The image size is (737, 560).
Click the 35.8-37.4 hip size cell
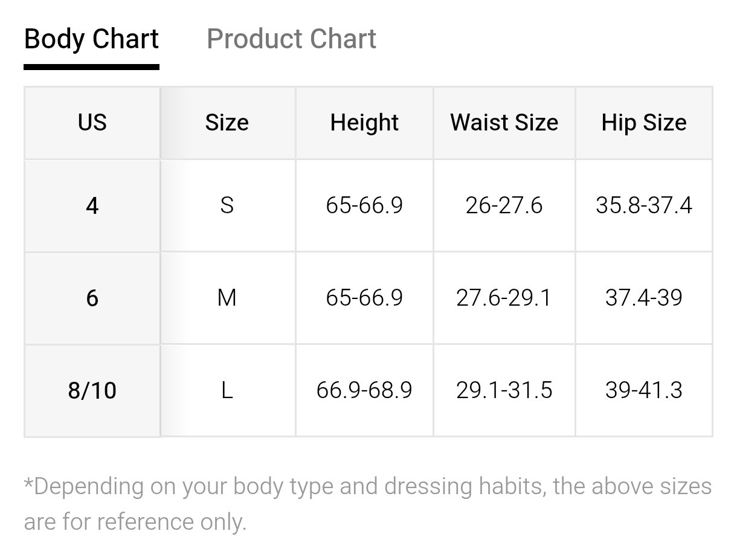point(644,206)
